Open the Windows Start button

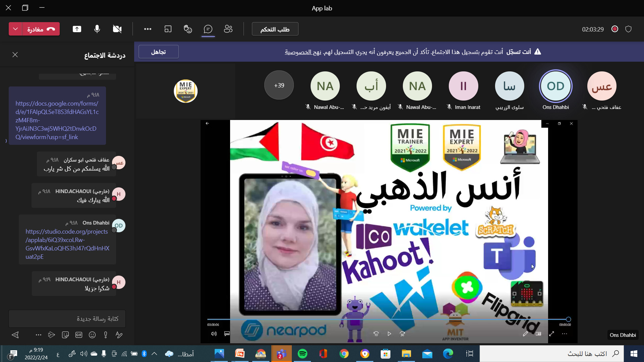pos(634,354)
